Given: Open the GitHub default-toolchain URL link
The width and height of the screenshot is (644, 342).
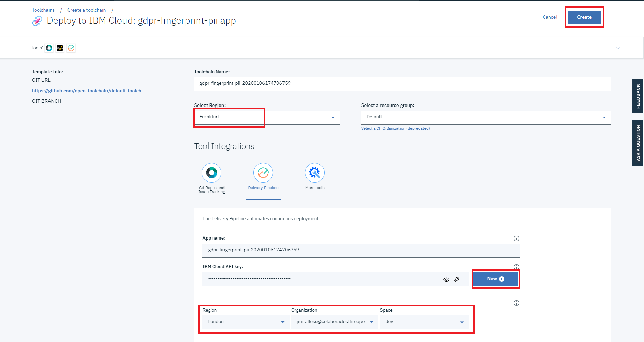Looking at the screenshot, I should (x=89, y=91).
